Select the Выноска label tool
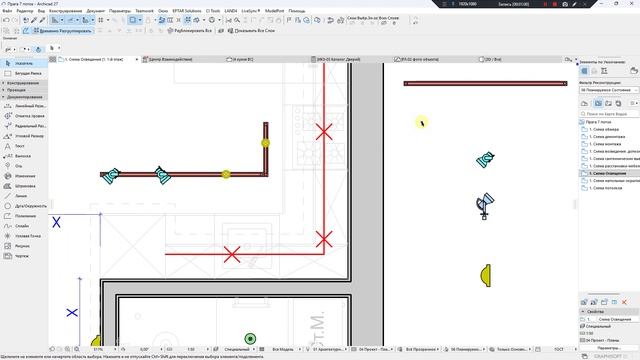 pos(24,156)
